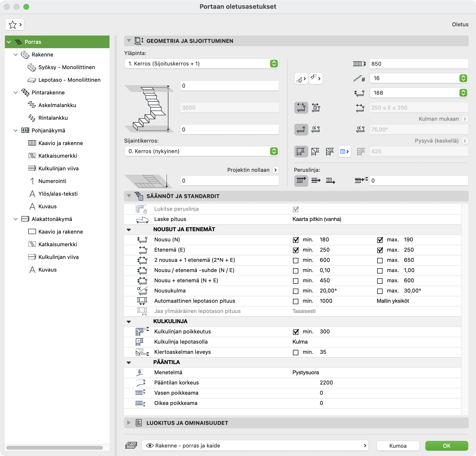Image resolution: width=476 pixels, height=456 pixels.
Task: Toggle Nousu (N) max checkbox
Action: 380,240
